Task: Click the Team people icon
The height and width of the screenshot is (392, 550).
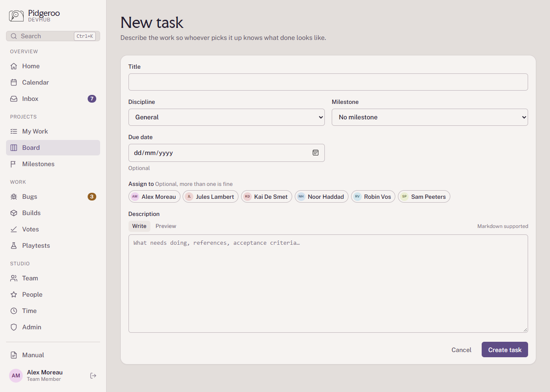Action: pyautogui.click(x=14, y=278)
